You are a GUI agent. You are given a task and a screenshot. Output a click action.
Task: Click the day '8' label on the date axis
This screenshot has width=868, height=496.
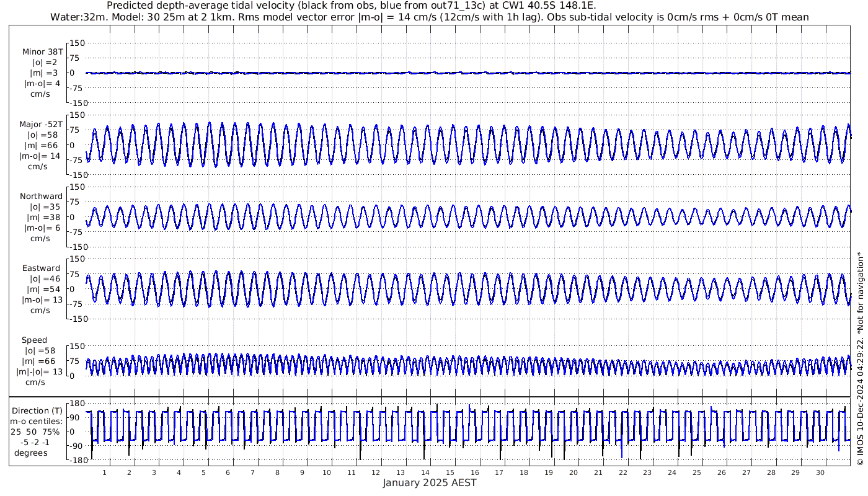[277, 472]
